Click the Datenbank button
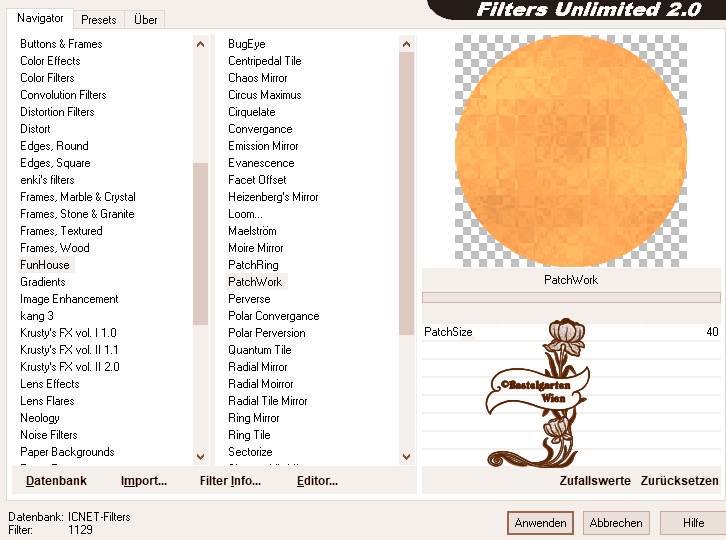The image size is (726, 540). 56,481
